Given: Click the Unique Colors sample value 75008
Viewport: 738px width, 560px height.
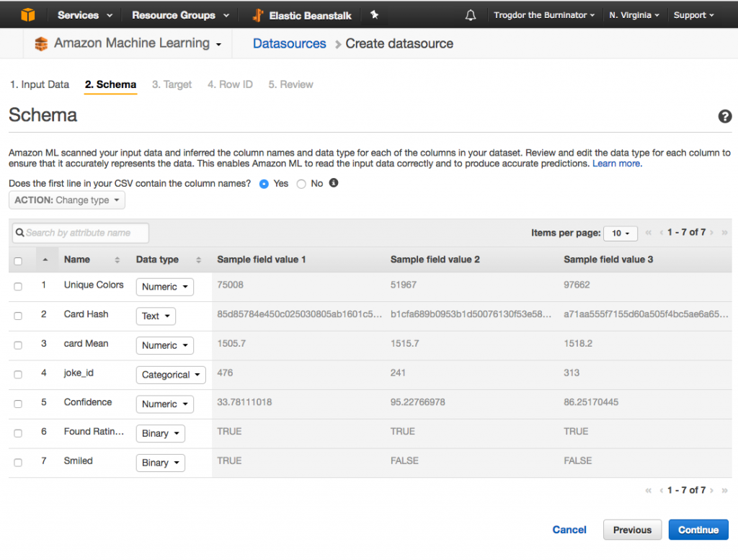Looking at the screenshot, I should [230, 285].
